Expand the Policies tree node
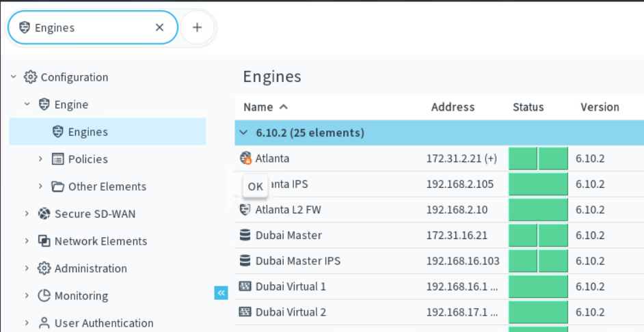 pyautogui.click(x=40, y=159)
